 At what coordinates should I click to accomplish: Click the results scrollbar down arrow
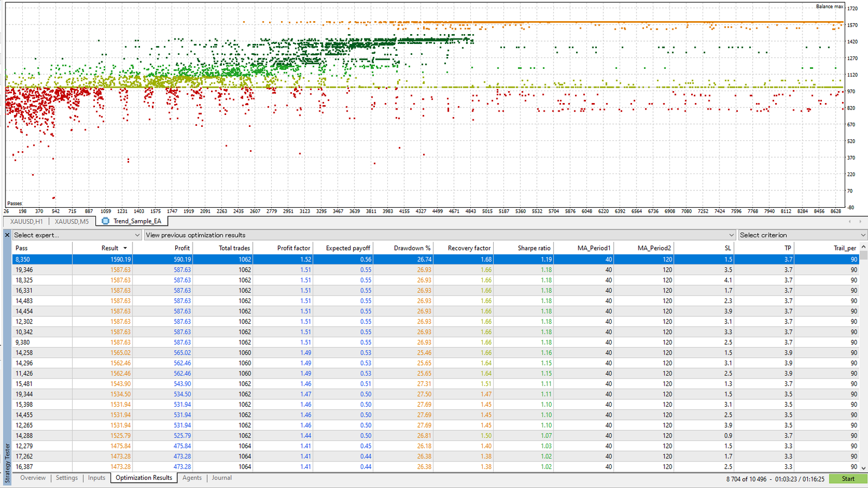click(863, 468)
